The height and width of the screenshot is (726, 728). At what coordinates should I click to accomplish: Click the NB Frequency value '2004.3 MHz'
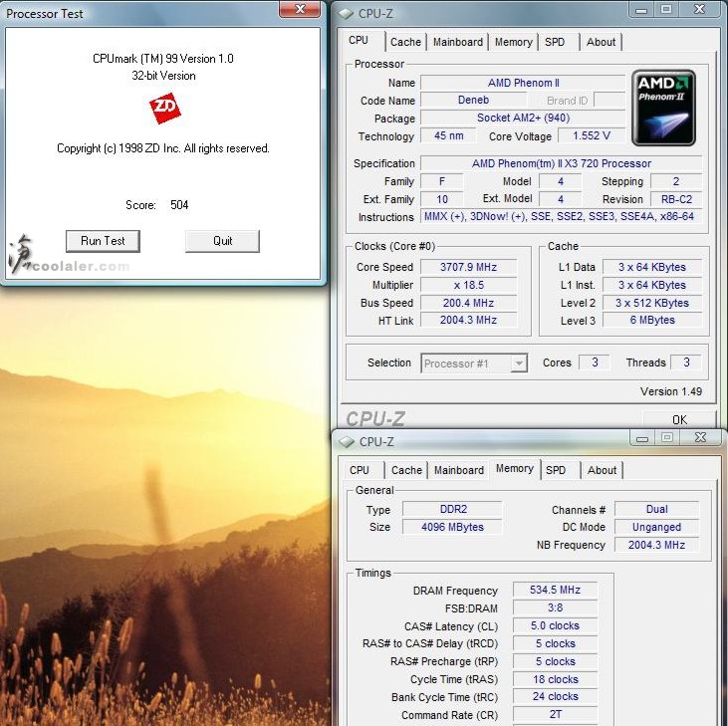point(657,545)
